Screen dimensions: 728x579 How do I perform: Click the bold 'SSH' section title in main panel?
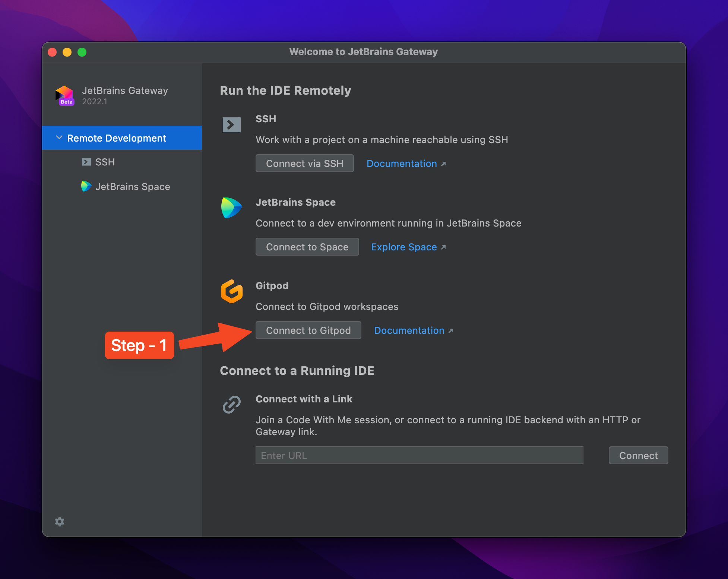coord(266,119)
